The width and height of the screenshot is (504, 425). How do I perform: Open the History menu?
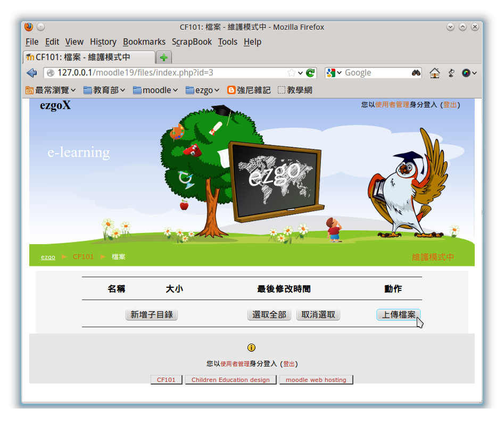103,42
